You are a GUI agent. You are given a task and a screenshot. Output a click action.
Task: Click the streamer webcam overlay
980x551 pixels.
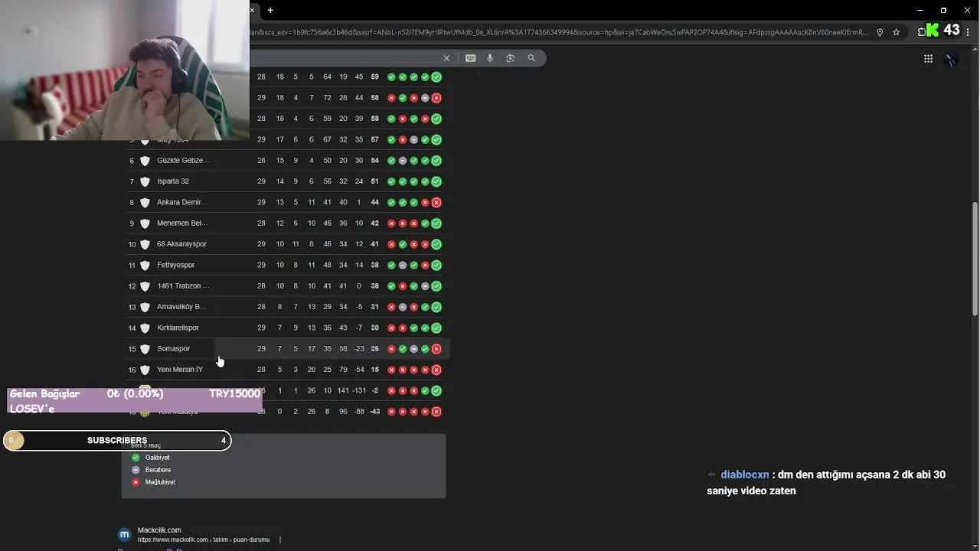coord(125,70)
